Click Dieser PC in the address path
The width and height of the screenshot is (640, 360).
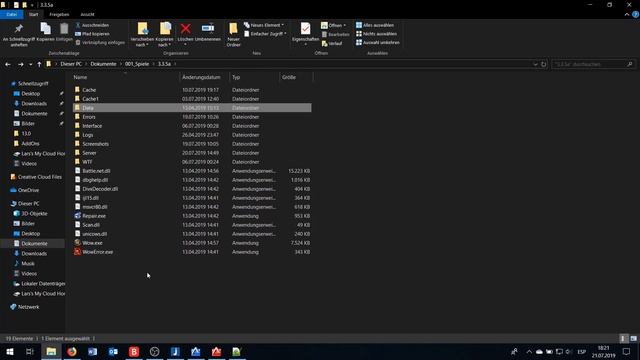click(x=71, y=64)
